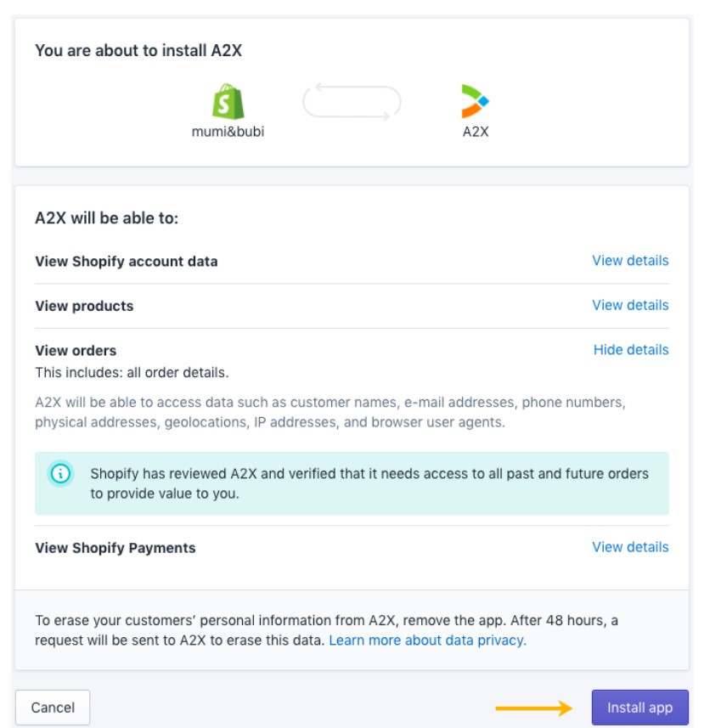Click the Shopify has reviewed A2X banner text
This screenshot has height=728, width=704.
click(369, 483)
